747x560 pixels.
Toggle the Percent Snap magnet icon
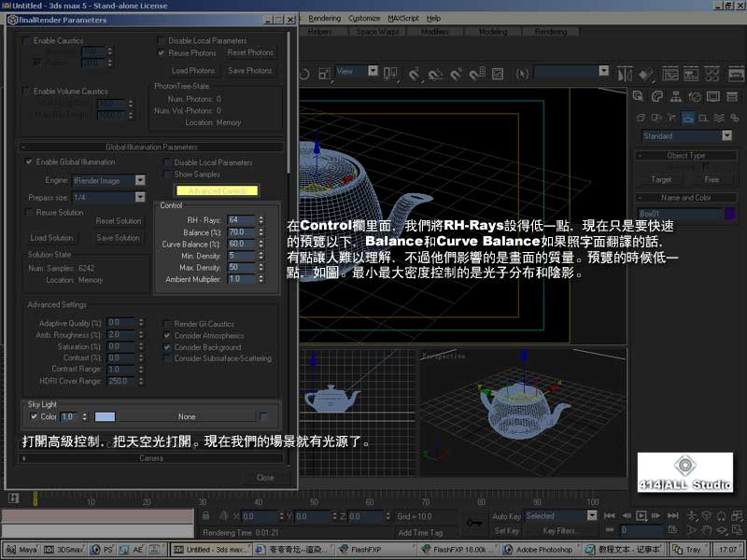456,74
